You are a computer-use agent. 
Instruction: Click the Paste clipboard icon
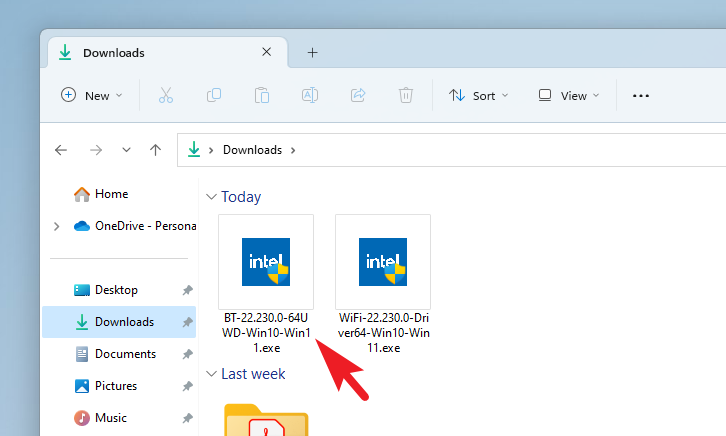tap(262, 95)
